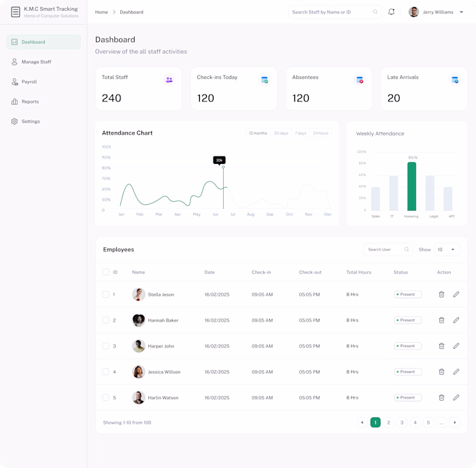476x468 pixels.
Task: Select the 30 days chart range tab
Action: click(281, 133)
